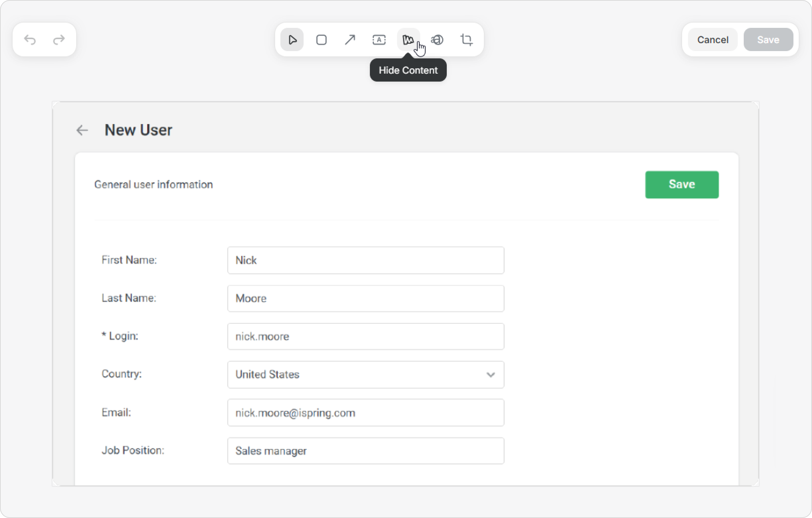Choose the rectangle shape tool

[x=321, y=40]
